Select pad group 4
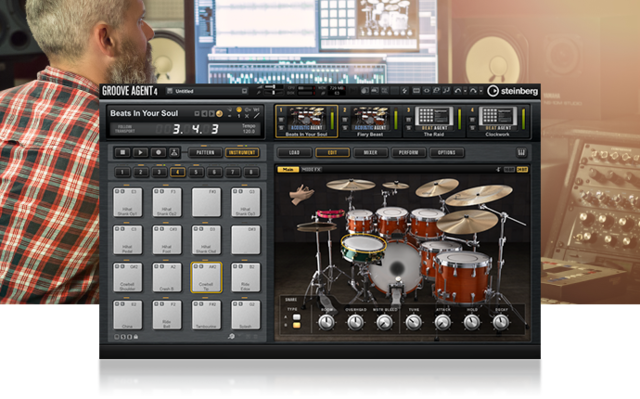 (178, 172)
